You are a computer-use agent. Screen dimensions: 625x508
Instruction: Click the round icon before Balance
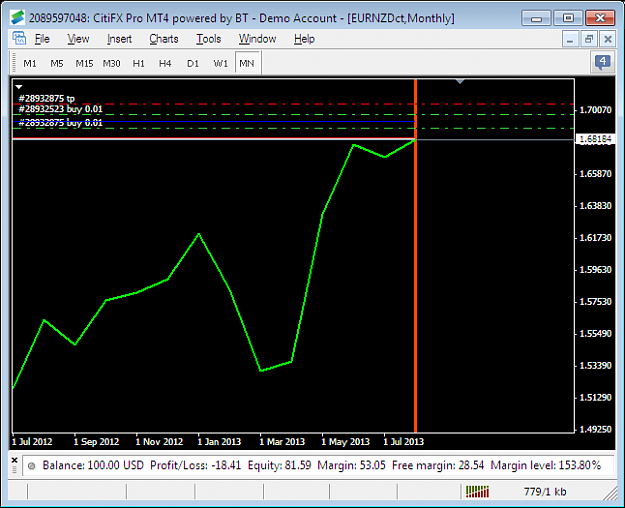click(31, 466)
